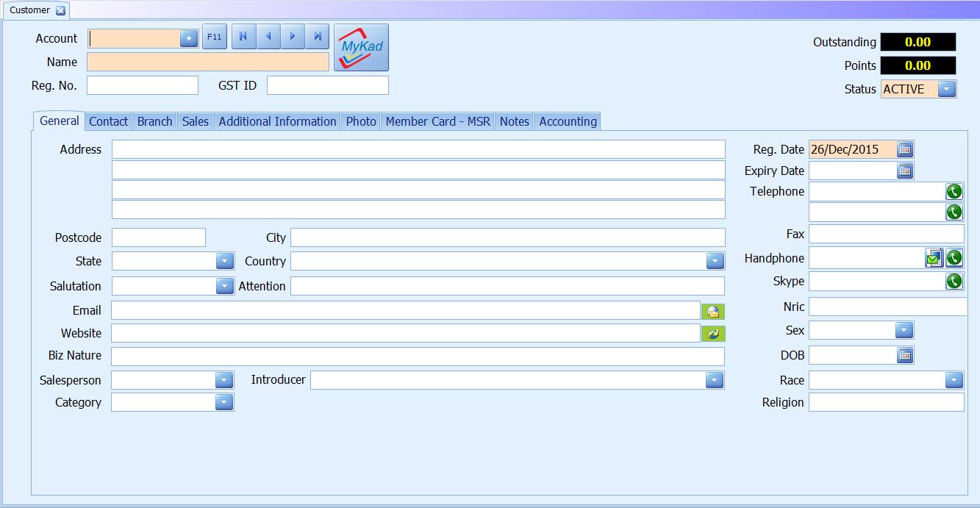Open the Salesperson dropdown
Image resolution: width=980 pixels, height=508 pixels.
[x=224, y=380]
